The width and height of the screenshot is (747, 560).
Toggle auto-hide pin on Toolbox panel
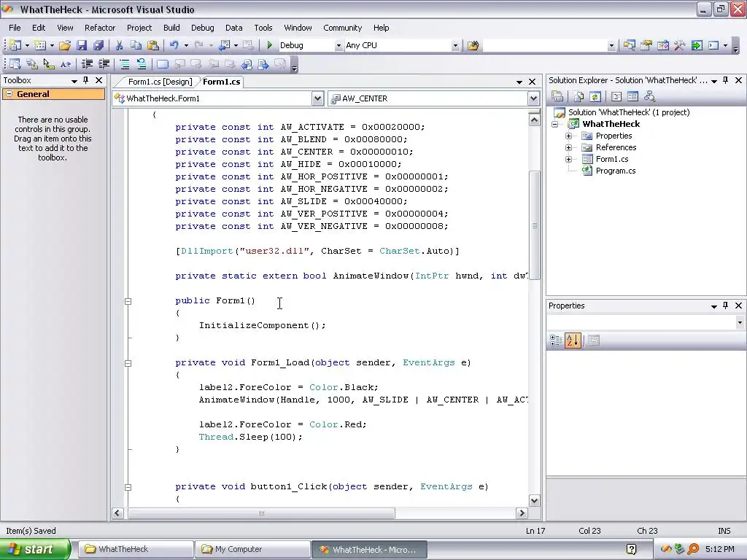pos(86,80)
